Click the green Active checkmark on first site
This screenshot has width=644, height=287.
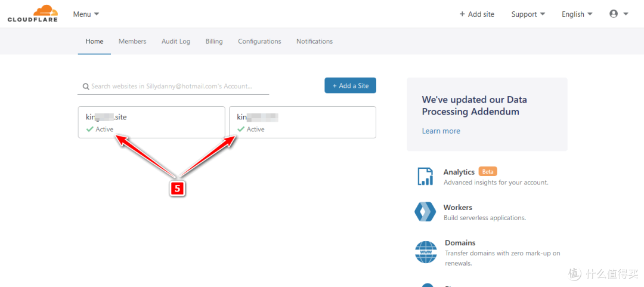click(x=89, y=129)
